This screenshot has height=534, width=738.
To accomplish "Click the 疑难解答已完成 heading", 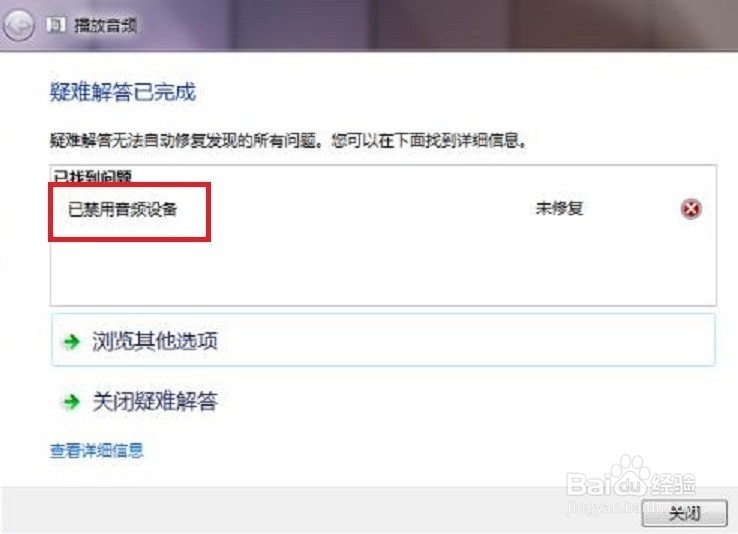I will click(123, 92).
